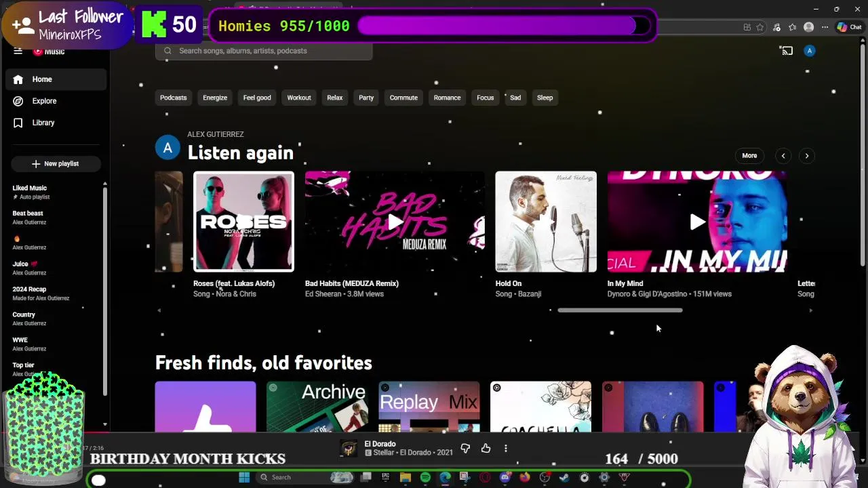The image size is (868, 488).
Task: Select the Podcasts filter chip
Action: pyautogui.click(x=173, y=98)
